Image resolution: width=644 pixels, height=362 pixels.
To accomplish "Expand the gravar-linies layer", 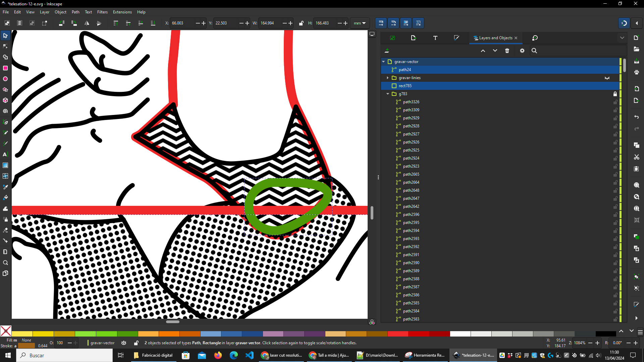I will point(388,78).
